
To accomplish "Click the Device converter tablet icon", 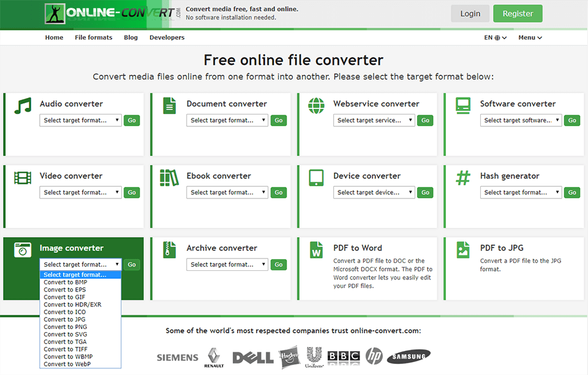I will click(x=316, y=177).
